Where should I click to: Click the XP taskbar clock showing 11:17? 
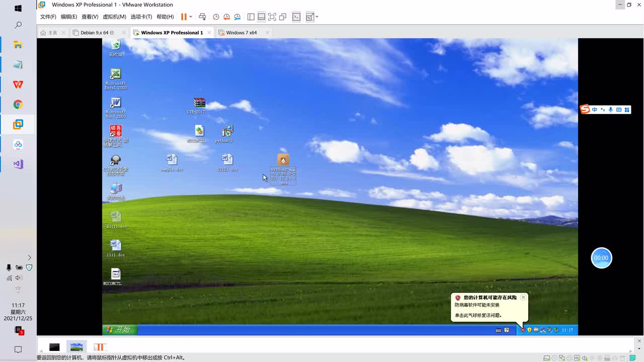pyautogui.click(x=568, y=330)
